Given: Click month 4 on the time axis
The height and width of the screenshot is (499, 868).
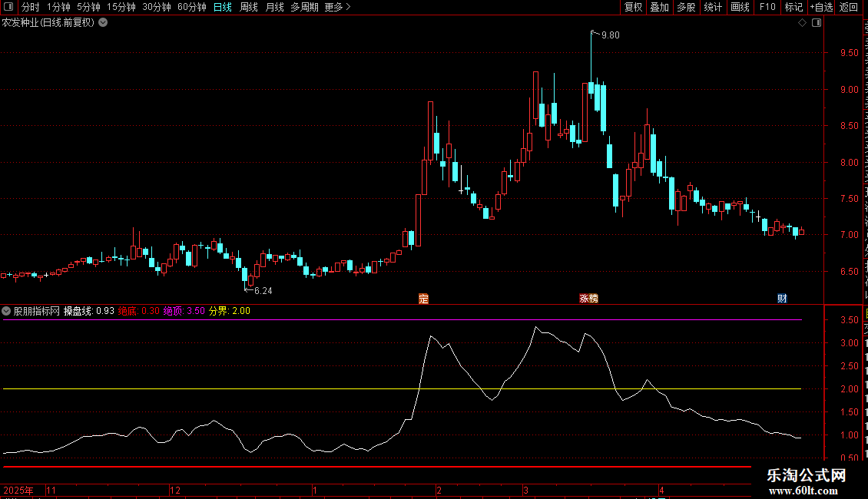Looking at the screenshot, I should click(661, 490).
